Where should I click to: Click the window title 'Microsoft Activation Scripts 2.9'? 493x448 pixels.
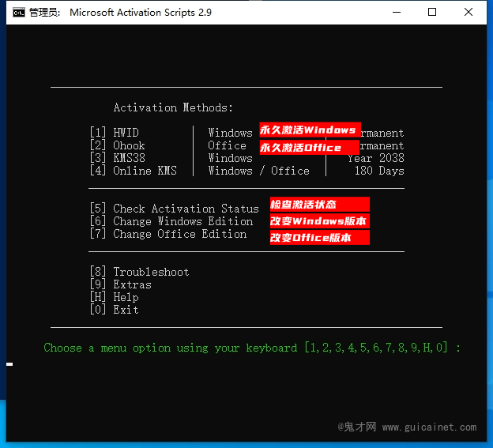click(x=141, y=13)
